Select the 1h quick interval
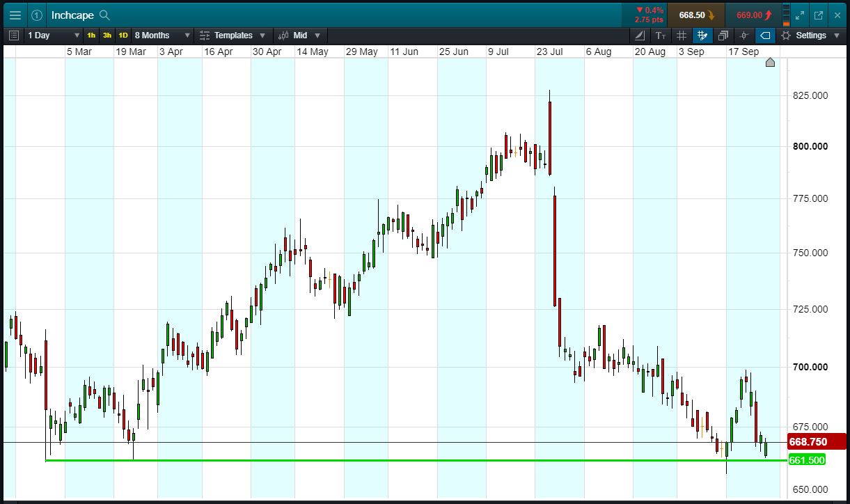This screenshot has width=850, height=504. [91, 36]
